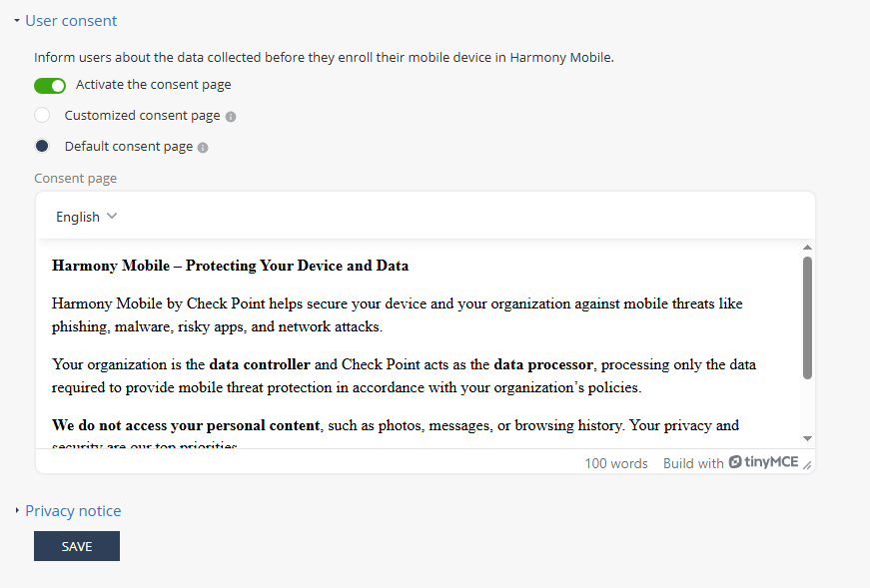Image resolution: width=870 pixels, height=588 pixels.
Task: Click the 100 words counter
Action: [616, 464]
